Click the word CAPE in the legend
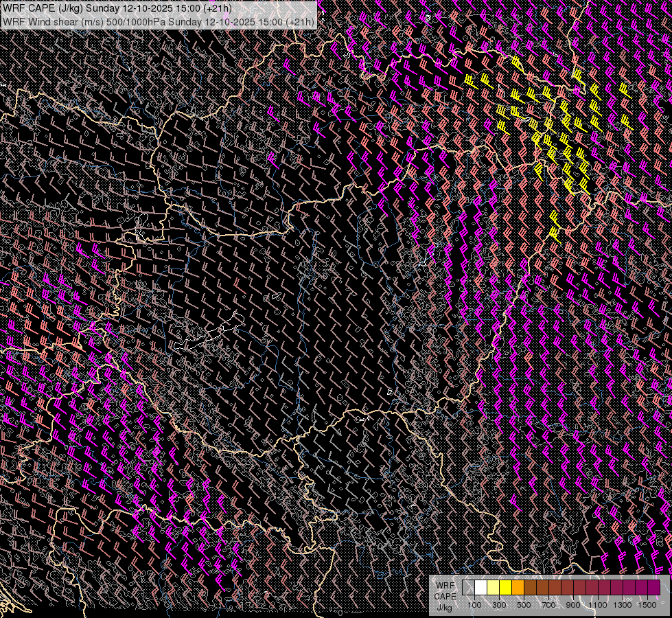 (x=445, y=596)
